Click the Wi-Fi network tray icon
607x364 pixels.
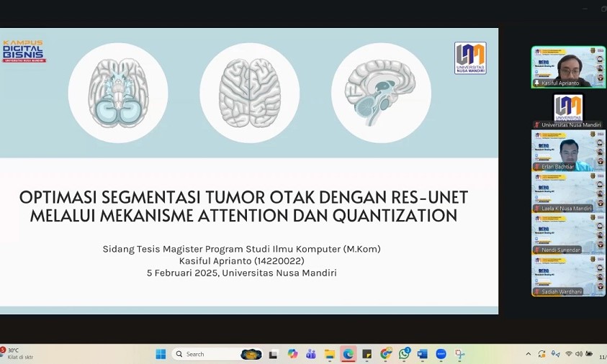569,354
